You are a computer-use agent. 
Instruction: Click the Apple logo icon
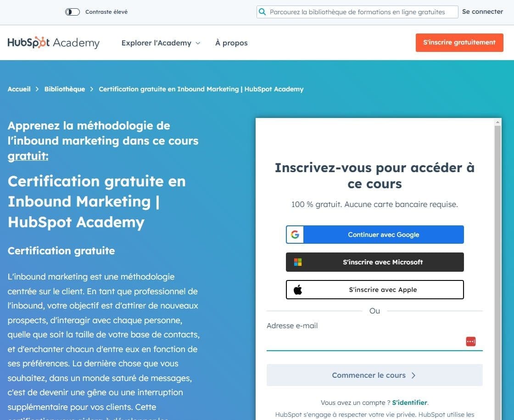click(298, 290)
